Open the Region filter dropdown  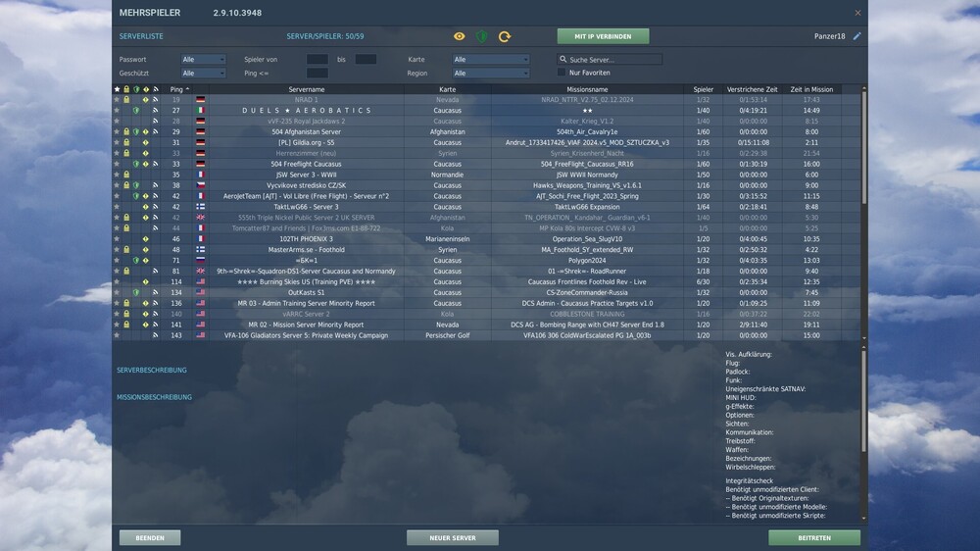491,74
